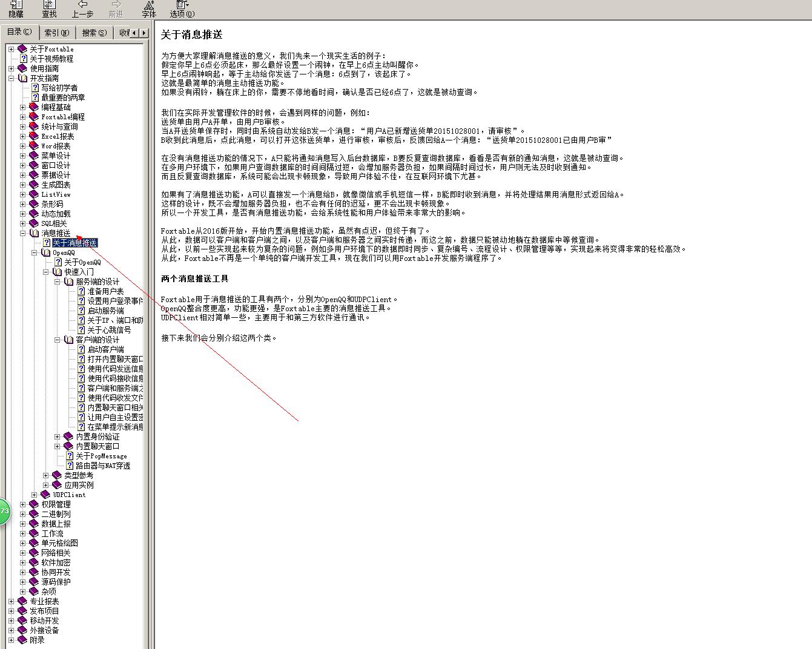This screenshot has width=812, height=649.
Task: Open the 打开内置聊天窗口 topic
Action: pyautogui.click(x=115, y=359)
